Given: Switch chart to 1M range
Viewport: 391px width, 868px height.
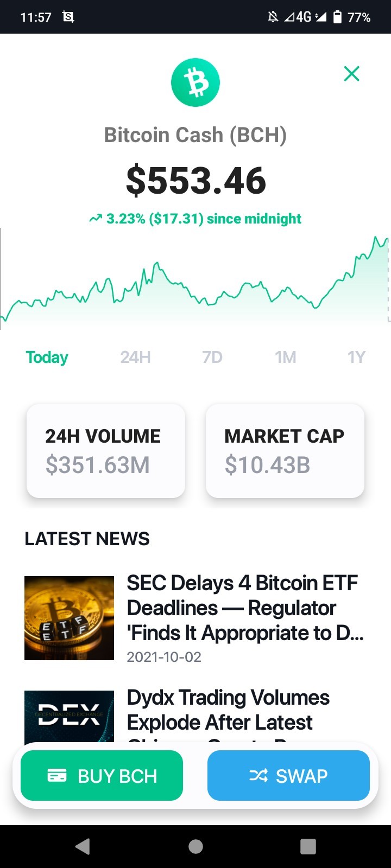Looking at the screenshot, I should tap(286, 357).
